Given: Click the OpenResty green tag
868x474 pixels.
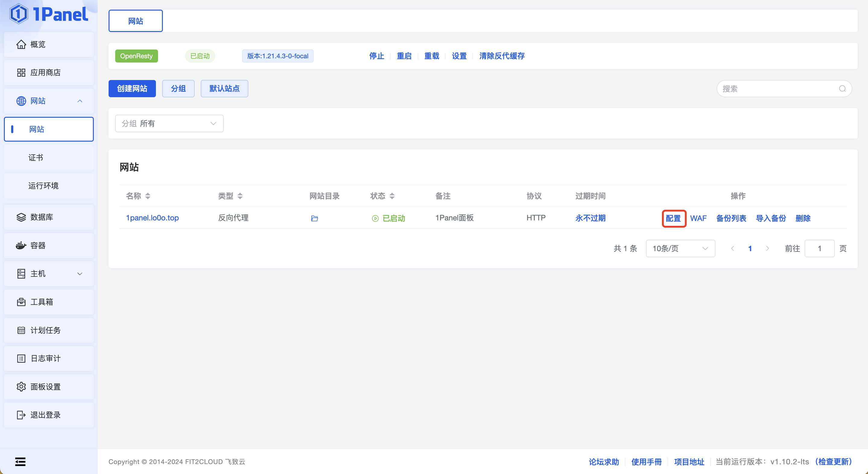Looking at the screenshot, I should tap(136, 56).
